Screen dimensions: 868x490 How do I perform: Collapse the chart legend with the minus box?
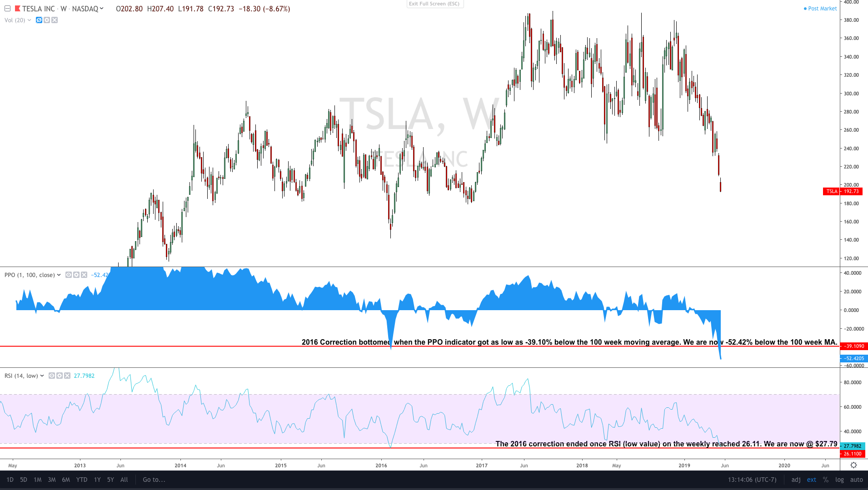7,9
